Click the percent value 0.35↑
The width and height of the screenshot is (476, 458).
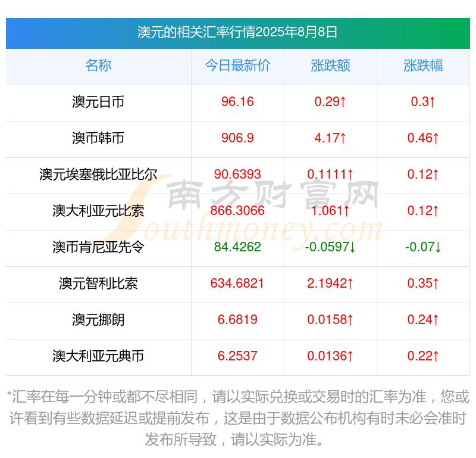point(423,283)
